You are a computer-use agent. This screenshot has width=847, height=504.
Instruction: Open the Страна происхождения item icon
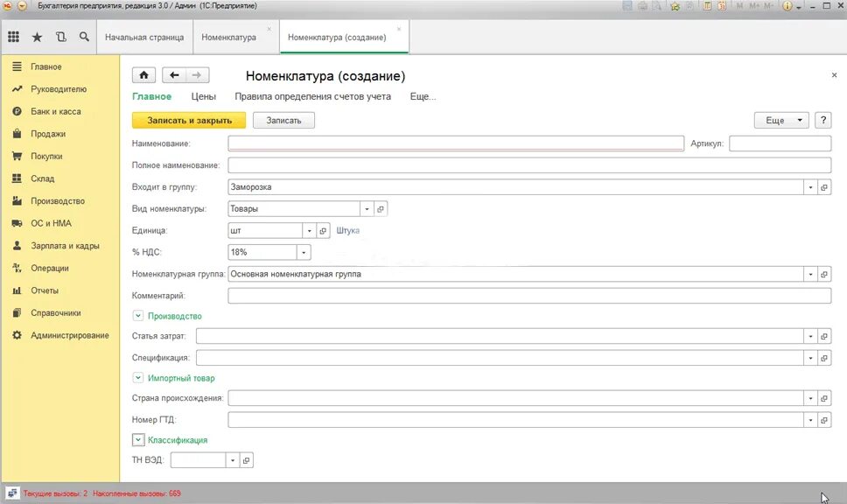824,398
